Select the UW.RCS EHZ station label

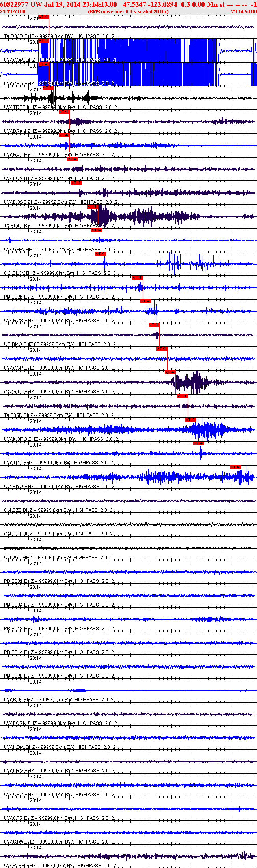pos(19,321)
